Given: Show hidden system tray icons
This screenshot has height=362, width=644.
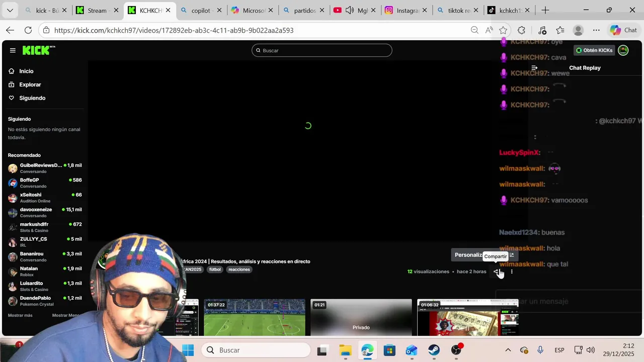Looking at the screenshot, I should click(x=508, y=350).
